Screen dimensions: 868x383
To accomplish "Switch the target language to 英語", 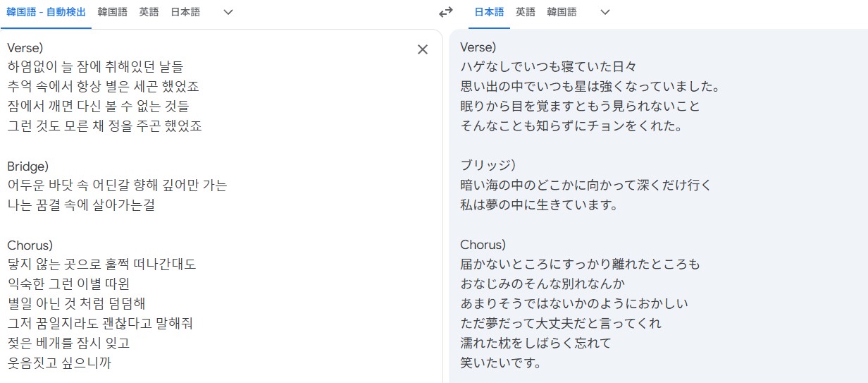I will (525, 12).
